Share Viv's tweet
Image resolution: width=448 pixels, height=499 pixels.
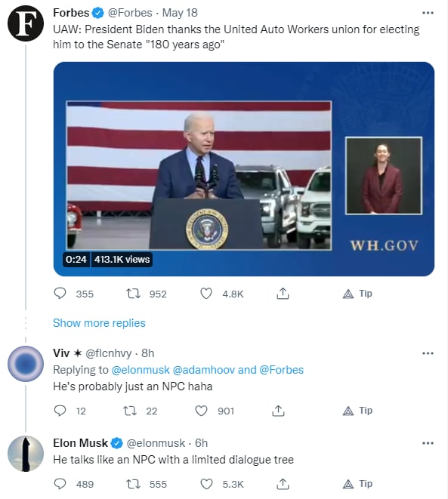(278, 411)
